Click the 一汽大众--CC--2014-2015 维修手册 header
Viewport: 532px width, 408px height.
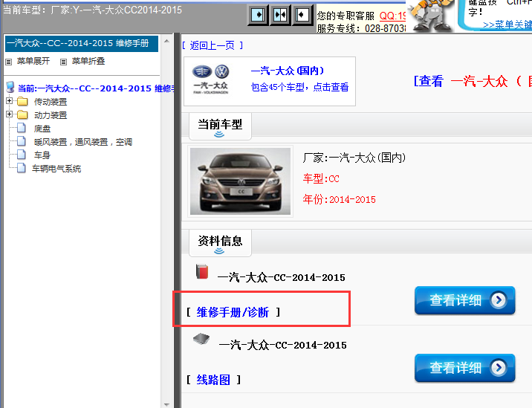coord(82,43)
